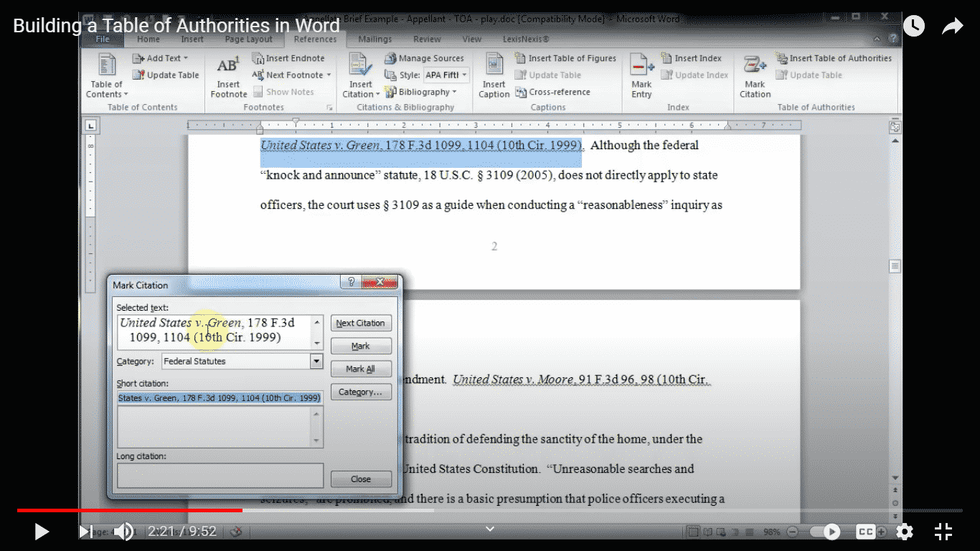
Task: Click the Manage Sources icon
Action: coord(425,58)
